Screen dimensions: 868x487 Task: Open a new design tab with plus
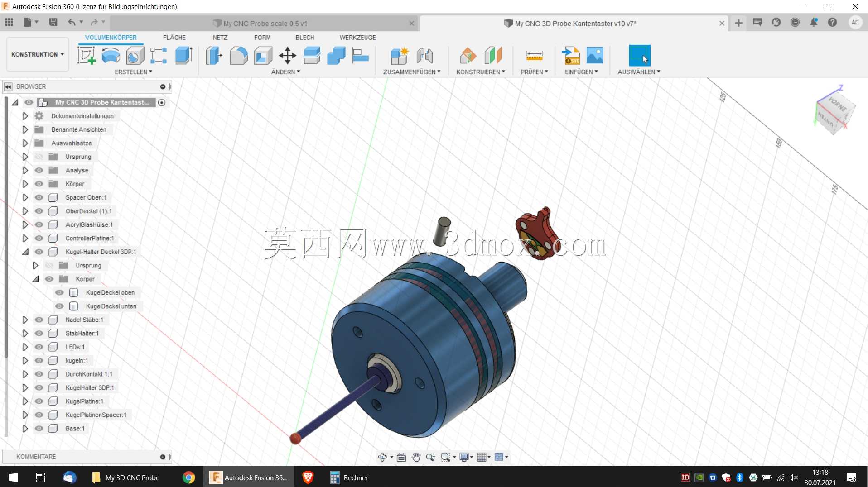pyautogui.click(x=738, y=23)
